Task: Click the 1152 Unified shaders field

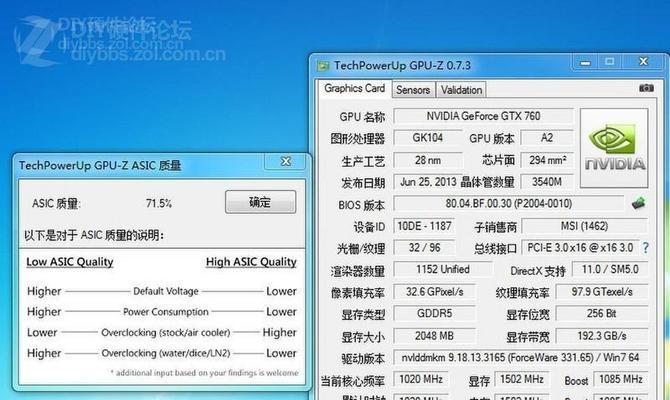Action: 443,270
